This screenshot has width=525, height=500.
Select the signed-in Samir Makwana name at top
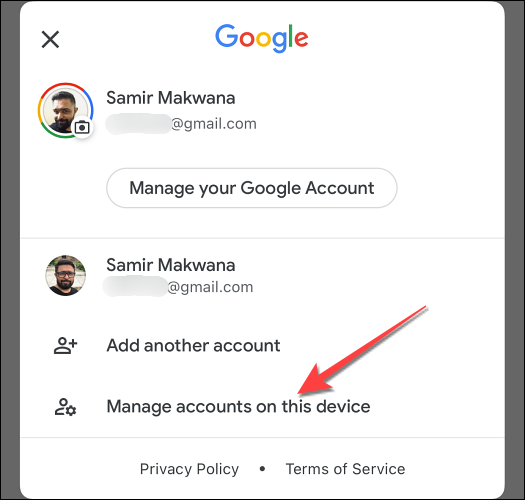[x=171, y=98]
